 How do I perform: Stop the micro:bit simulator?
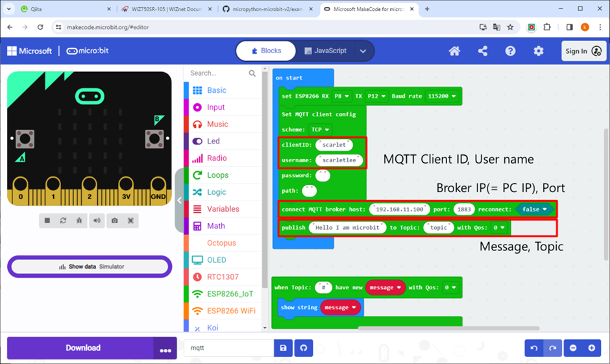tap(47, 221)
